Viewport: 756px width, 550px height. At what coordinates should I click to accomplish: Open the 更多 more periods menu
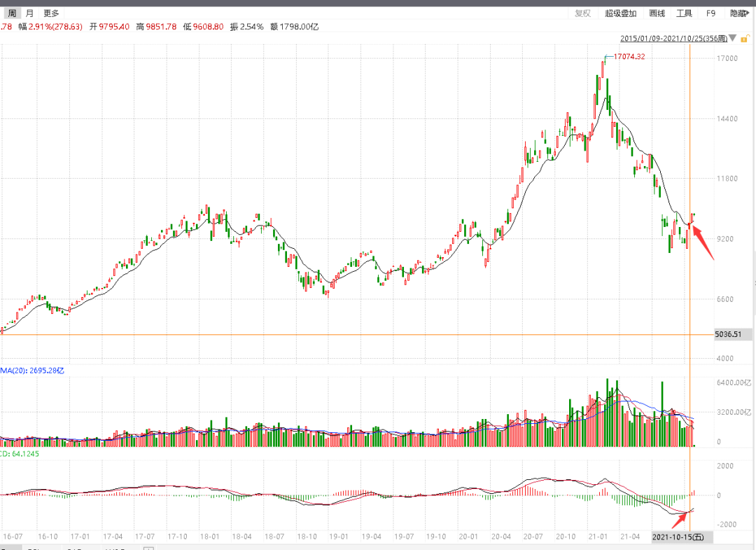pyautogui.click(x=51, y=13)
